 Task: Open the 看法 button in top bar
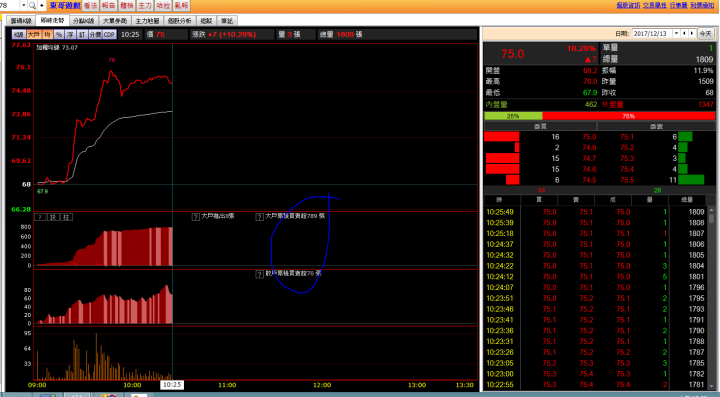[x=90, y=6]
